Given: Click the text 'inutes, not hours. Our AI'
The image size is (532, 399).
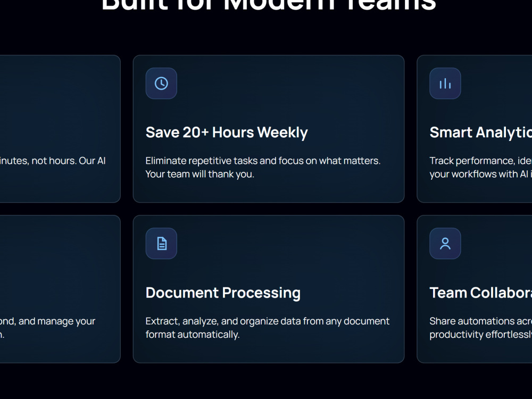Looking at the screenshot, I should [53, 161].
